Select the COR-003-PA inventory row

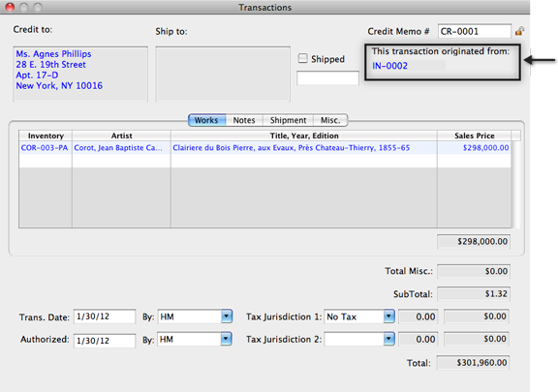265,148
